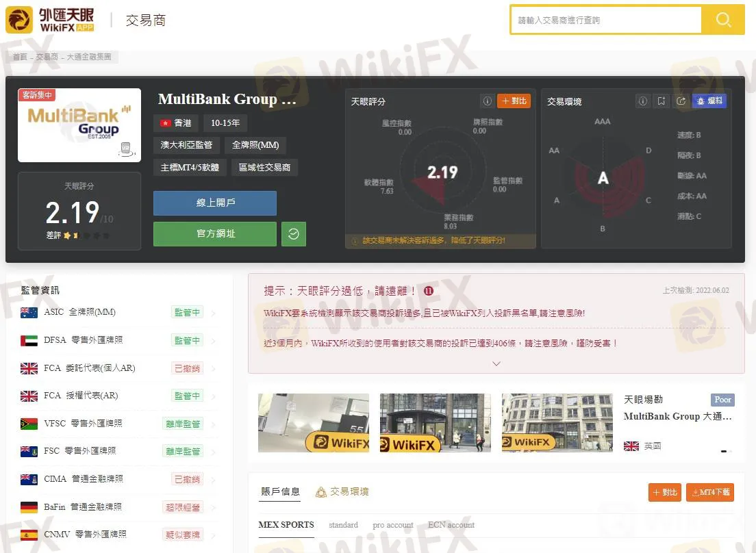Click the German flag in BaFin row
756x553 pixels.
29,507
